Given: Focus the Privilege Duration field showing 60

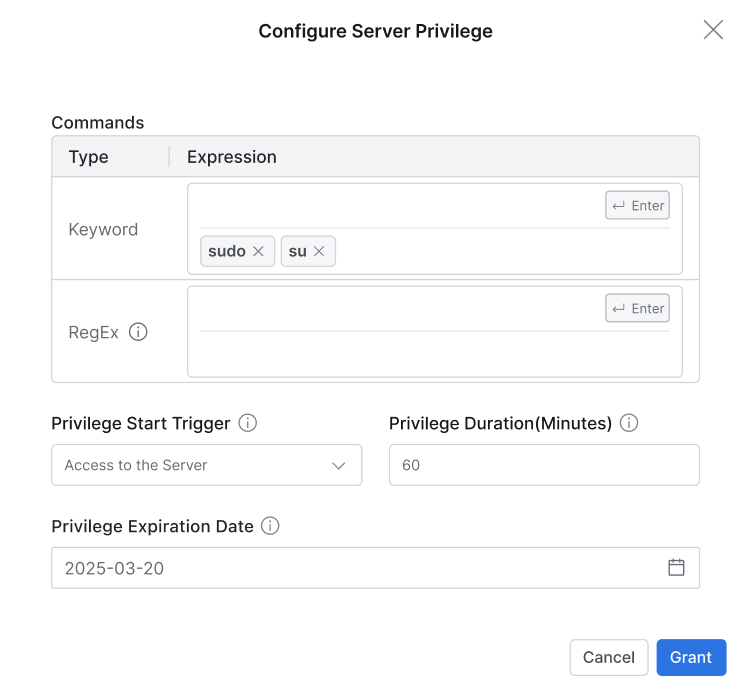Looking at the screenshot, I should click(543, 465).
